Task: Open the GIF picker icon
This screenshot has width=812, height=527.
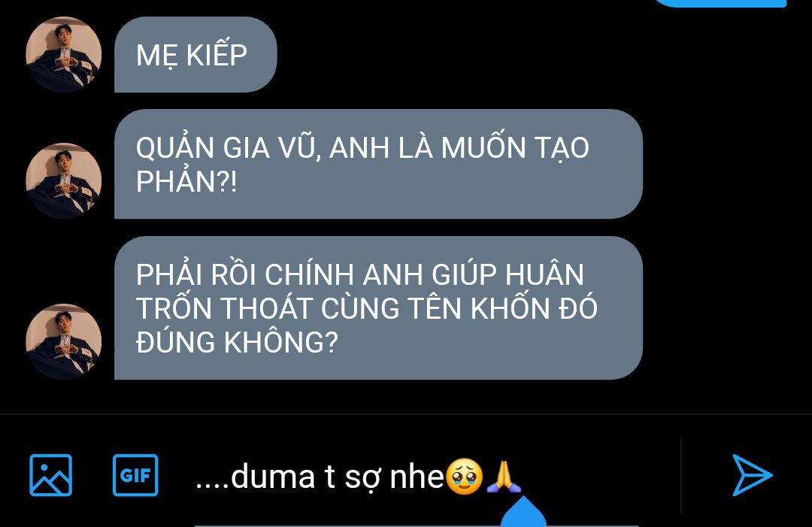Action: coord(135,475)
